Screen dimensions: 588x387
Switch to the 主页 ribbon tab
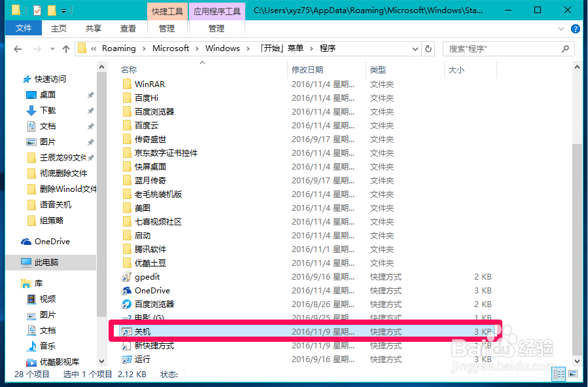[x=58, y=28]
